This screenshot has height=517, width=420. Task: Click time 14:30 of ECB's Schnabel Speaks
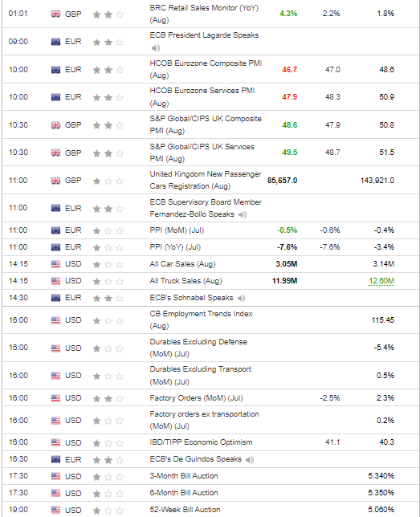click(18, 297)
